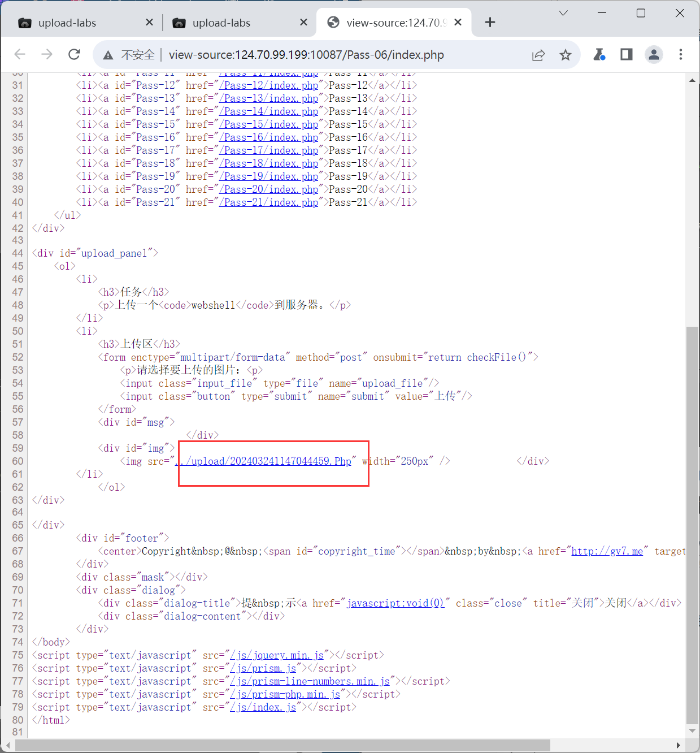Click the browser back arrow
Screen dimensions: 700x753
coord(20,54)
